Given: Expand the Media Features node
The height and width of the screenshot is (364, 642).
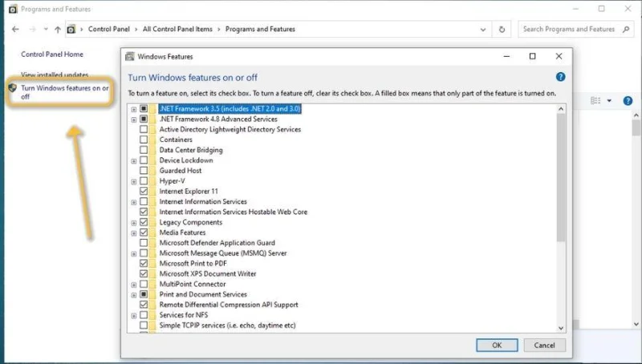Looking at the screenshot, I should coord(134,233).
